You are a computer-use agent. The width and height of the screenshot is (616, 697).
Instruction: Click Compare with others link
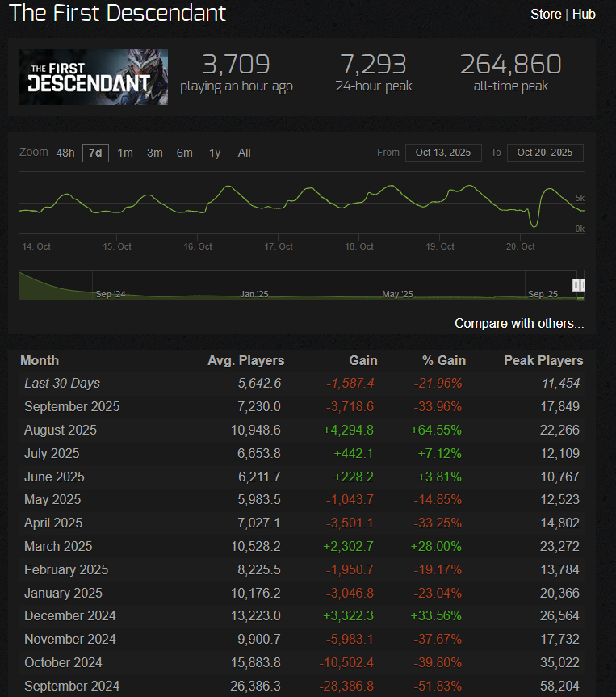(x=518, y=323)
